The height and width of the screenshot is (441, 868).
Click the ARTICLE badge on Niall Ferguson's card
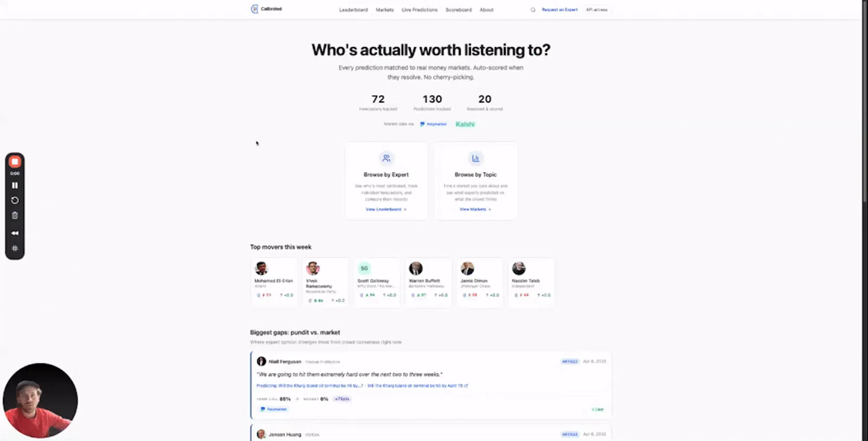(570, 361)
